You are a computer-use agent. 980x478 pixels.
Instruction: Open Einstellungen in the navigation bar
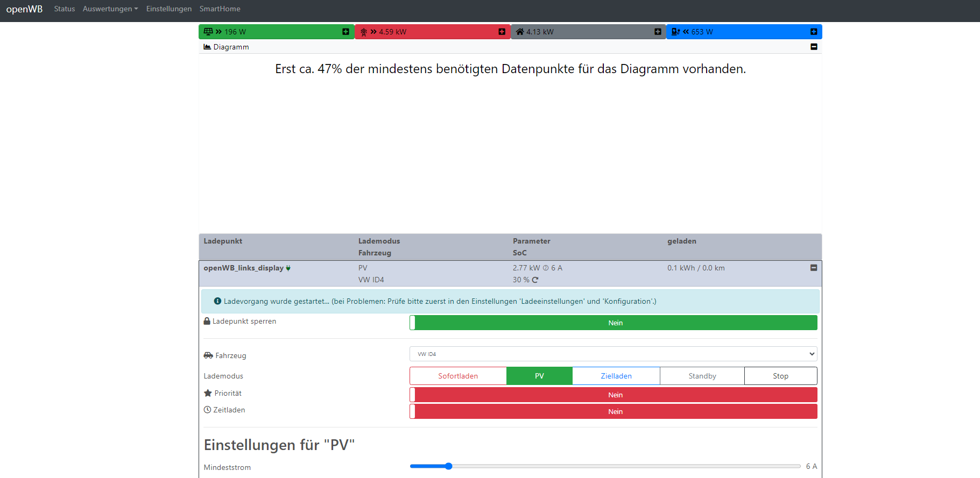(x=168, y=9)
